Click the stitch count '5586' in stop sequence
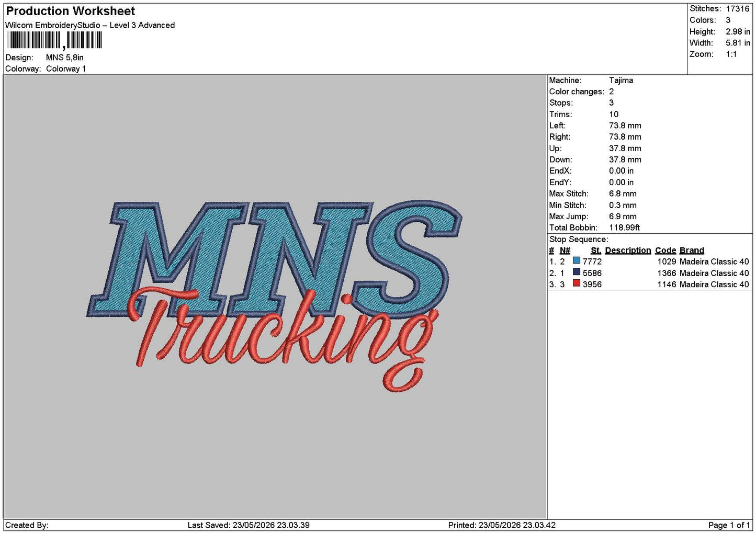The image size is (756, 534). 592,273
